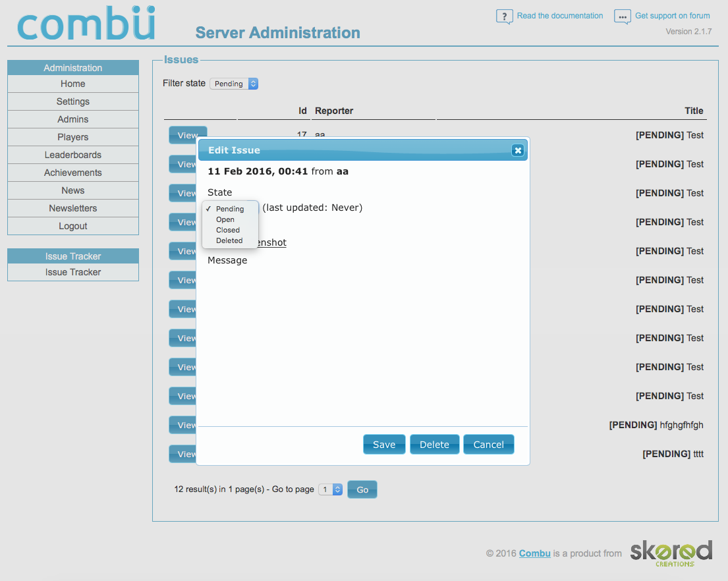
Task: Choose Deleted in the State list
Action: [229, 241]
